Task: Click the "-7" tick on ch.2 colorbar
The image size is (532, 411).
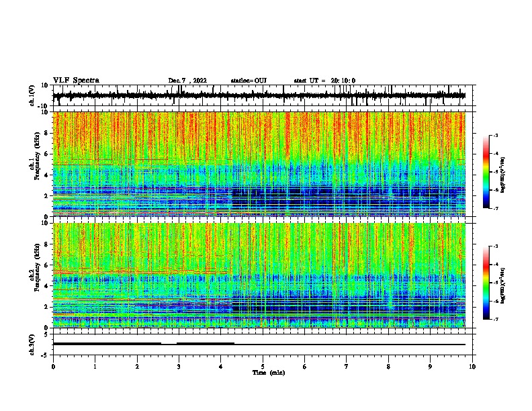Action: click(495, 319)
